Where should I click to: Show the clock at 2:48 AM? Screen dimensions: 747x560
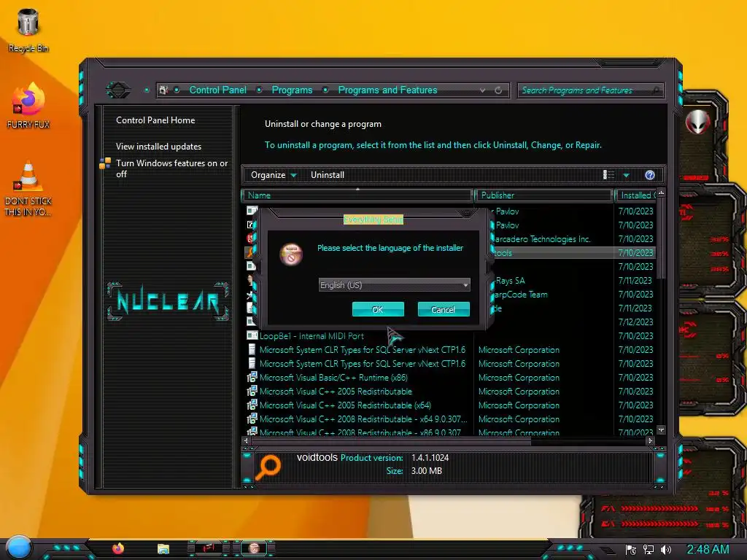pos(708,550)
